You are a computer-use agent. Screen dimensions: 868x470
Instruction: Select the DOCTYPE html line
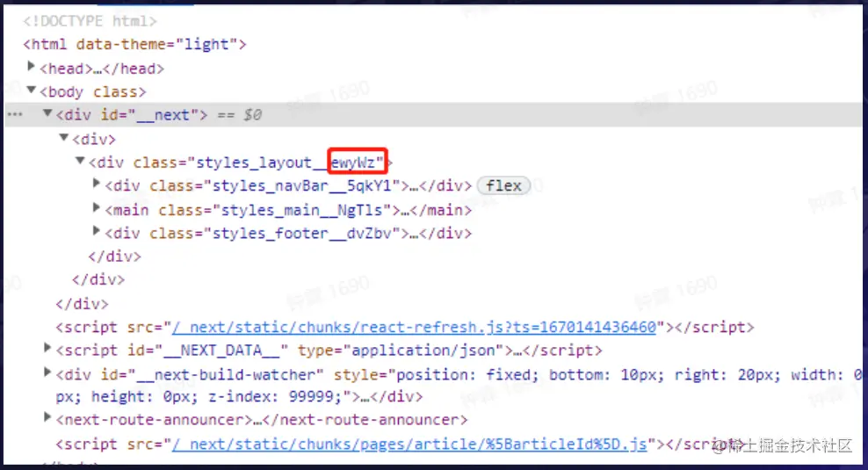tap(90, 21)
